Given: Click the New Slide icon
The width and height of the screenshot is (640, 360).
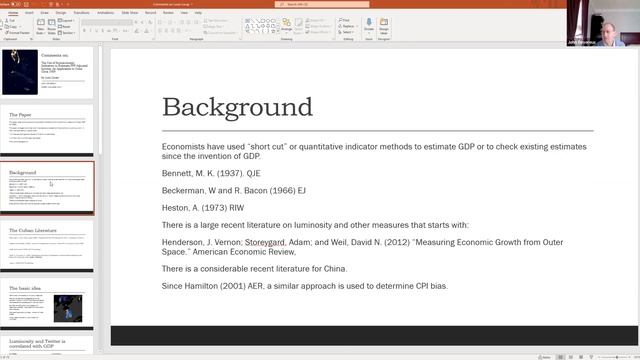Looking at the screenshot, I should coord(40,26).
